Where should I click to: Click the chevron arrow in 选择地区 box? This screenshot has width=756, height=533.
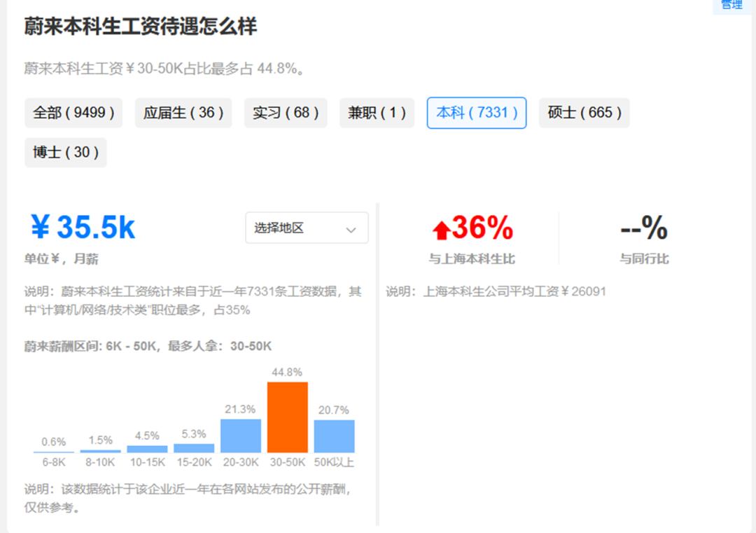tap(351, 230)
